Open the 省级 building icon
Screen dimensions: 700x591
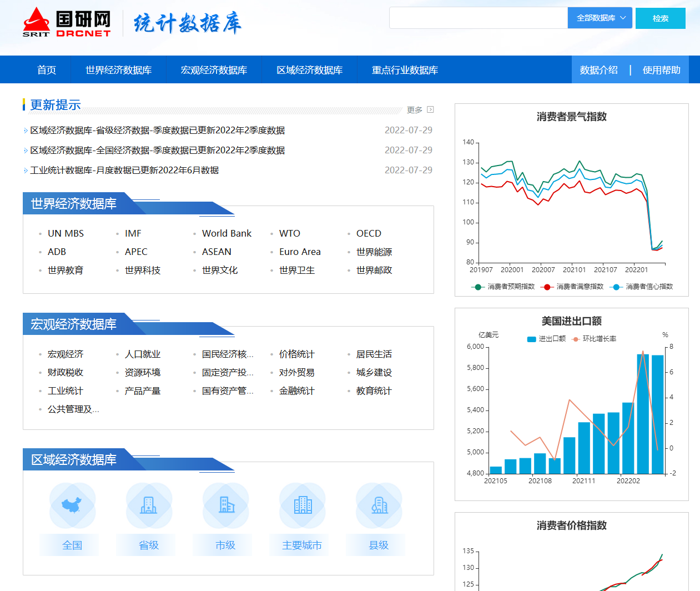pos(149,505)
